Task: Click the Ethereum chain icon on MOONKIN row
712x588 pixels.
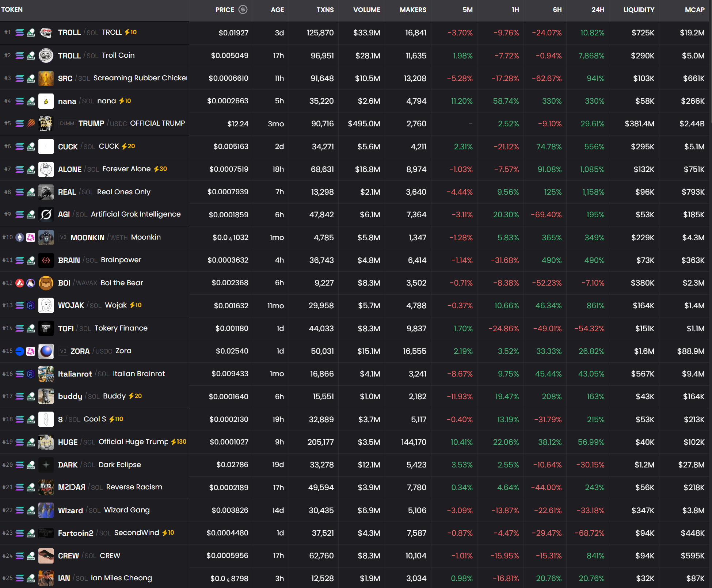Action: 20,237
